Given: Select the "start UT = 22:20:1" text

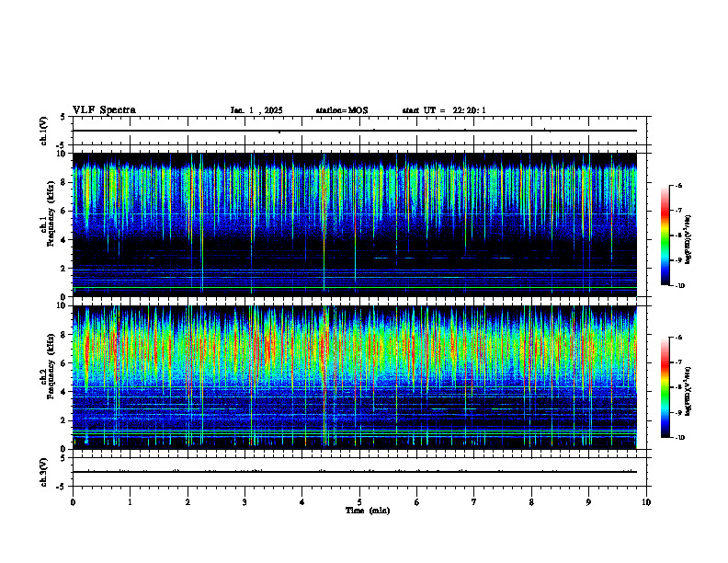Looking at the screenshot, I should point(444,110).
